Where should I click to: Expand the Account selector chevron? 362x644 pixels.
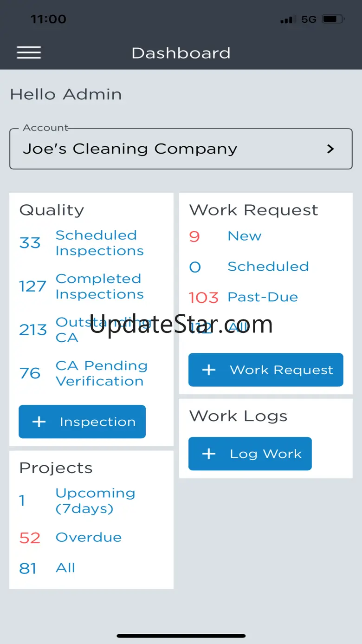(x=330, y=149)
